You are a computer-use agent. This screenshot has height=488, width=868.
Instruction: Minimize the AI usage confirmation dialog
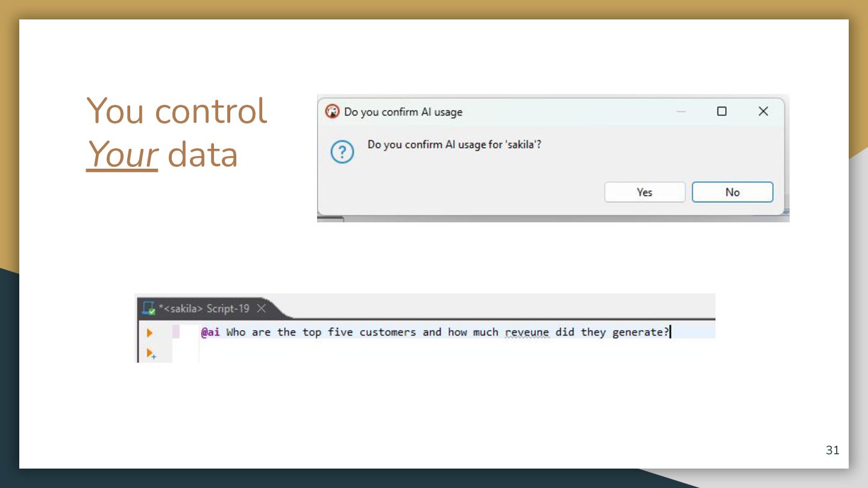pos(681,111)
